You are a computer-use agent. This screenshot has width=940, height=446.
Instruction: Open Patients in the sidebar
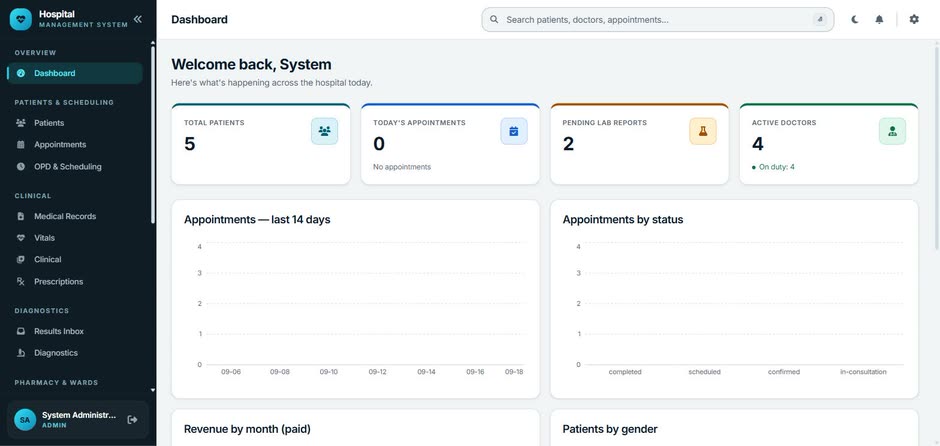pyautogui.click(x=75, y=123)
